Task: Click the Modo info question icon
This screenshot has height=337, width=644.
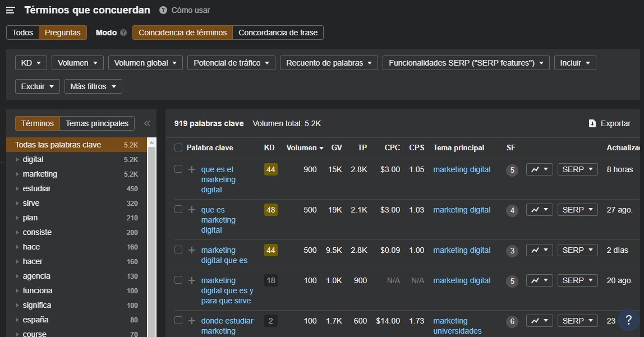Action: point(123,33)
